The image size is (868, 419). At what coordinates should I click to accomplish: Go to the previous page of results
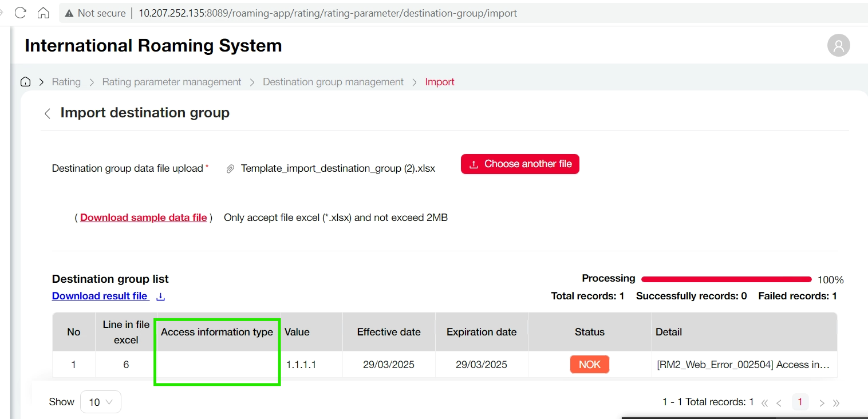tap(779, 403)
